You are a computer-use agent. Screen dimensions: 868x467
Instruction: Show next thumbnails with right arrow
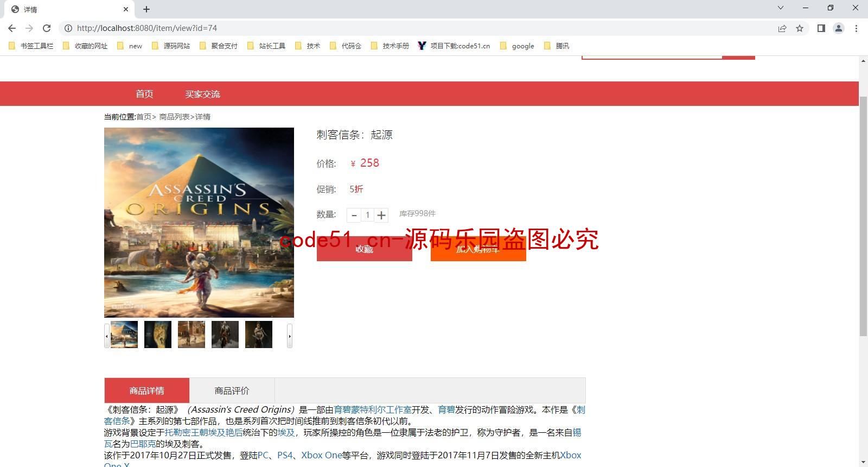290,336
